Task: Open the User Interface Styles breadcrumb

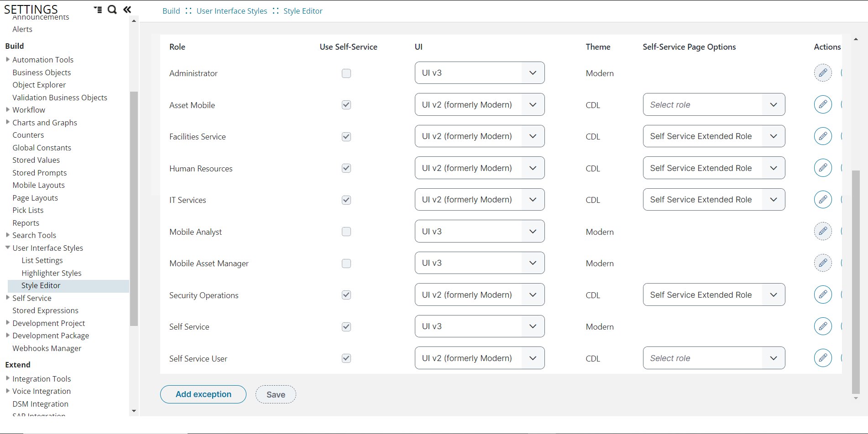Action: coord(231,10)
